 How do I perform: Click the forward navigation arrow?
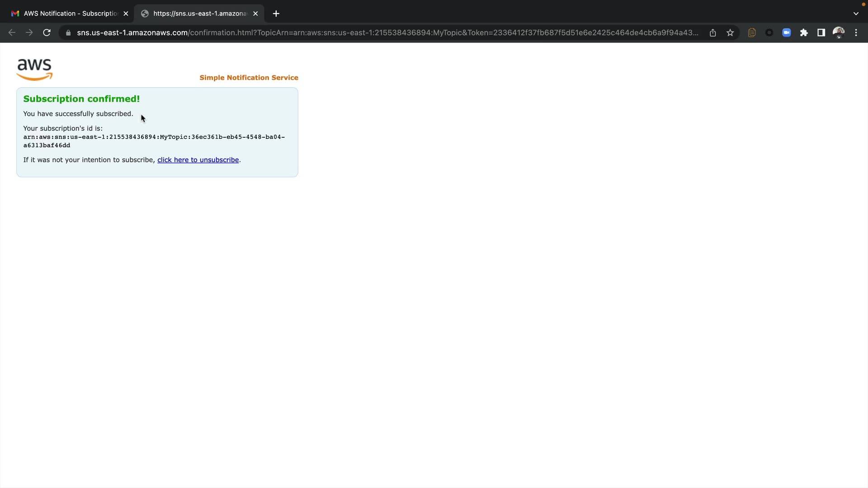(x=29, y=33)
